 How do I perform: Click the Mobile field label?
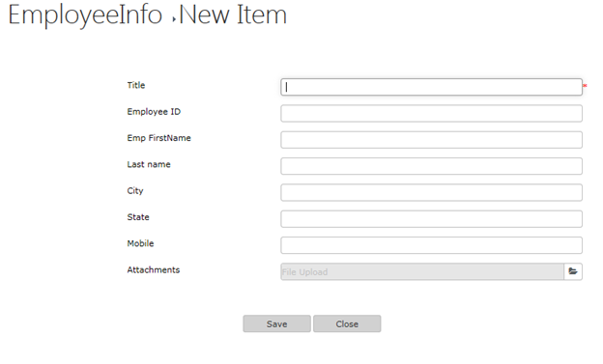click(140, 243)
